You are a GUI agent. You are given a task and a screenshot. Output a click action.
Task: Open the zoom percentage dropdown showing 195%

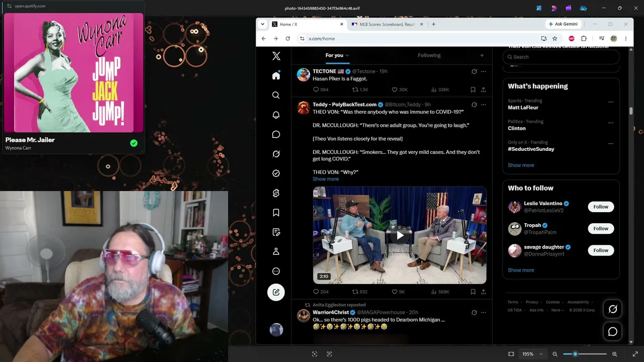[533, 354]
